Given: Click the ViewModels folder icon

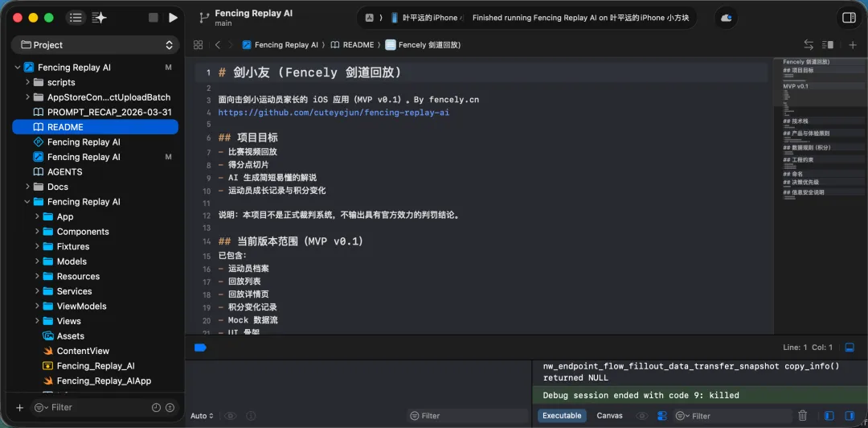Looking at the screenshot, I should click(47, 306).
